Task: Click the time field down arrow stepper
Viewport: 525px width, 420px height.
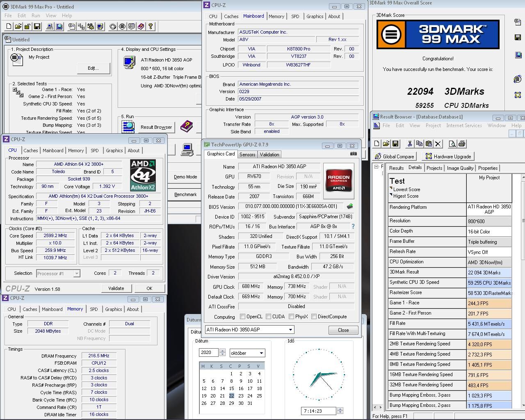Action: [x=340, y=413]
